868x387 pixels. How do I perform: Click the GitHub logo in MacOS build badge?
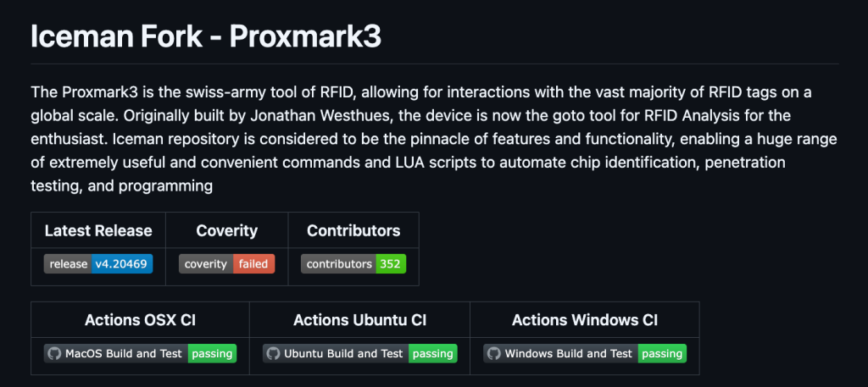point(54,353)
